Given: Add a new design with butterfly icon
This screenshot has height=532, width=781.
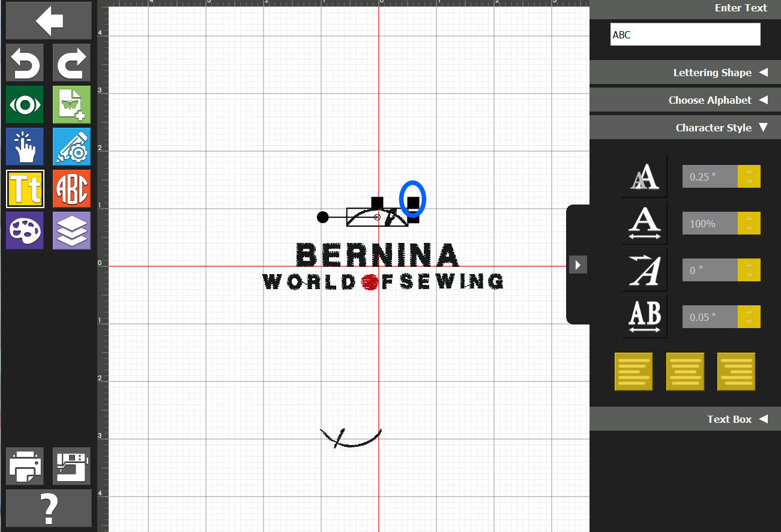Looking at the screenshot, I should tap(71, 105).
